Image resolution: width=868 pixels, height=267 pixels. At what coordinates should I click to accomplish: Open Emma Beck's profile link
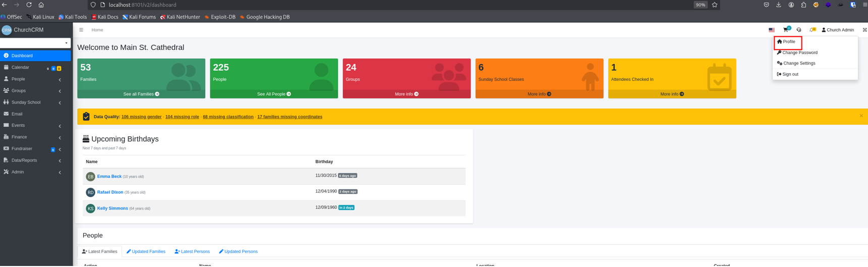109,176
